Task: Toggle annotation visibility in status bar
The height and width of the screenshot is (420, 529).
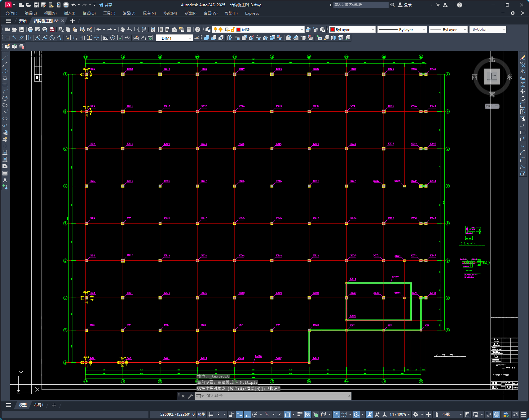Action: click(x=369, y=414)
